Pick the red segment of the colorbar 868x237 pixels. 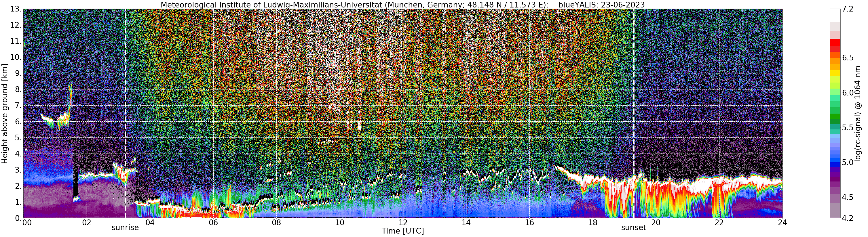(x=835, y=42)
